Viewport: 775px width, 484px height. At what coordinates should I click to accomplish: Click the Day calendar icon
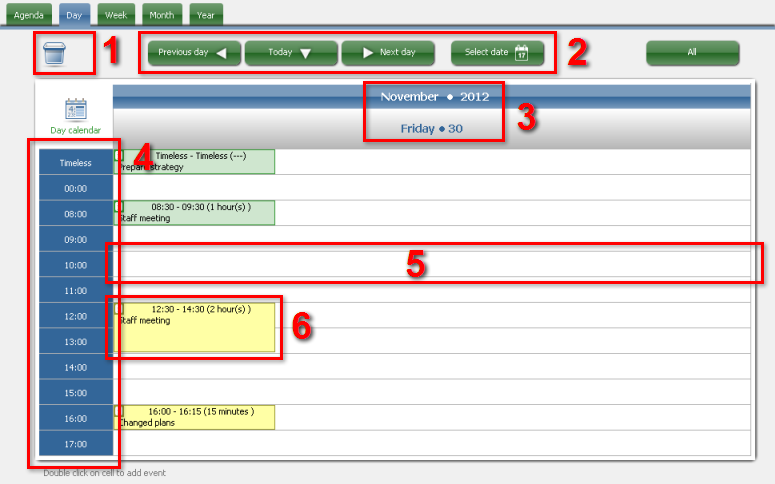75,111
